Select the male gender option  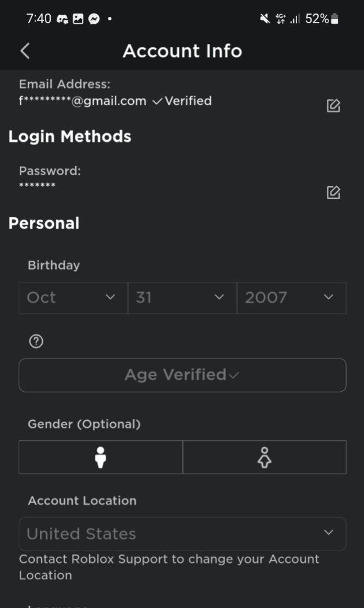click(100, 457)
